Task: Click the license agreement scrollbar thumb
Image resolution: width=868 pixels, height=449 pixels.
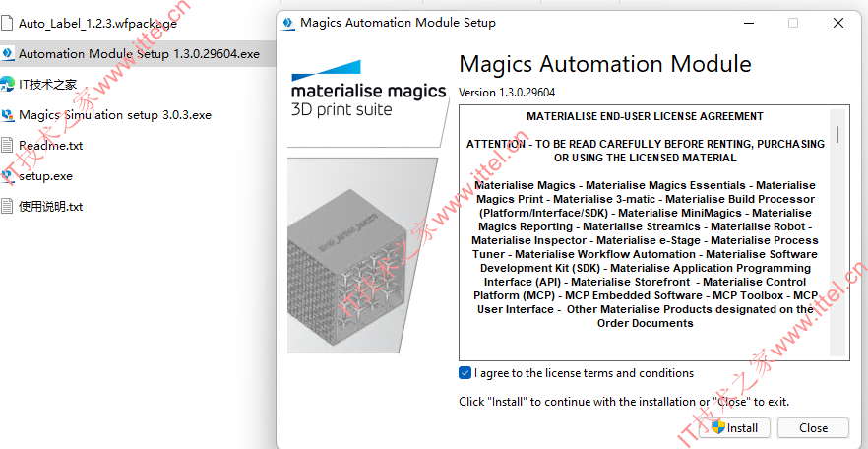Action: 838,135
